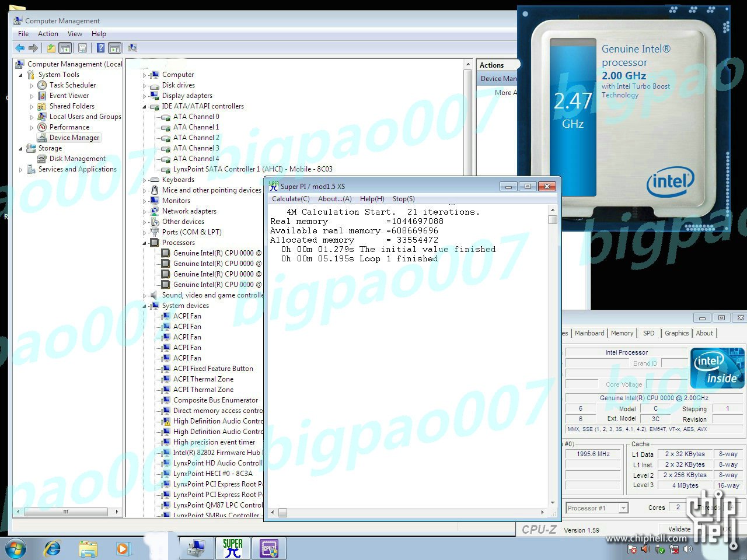Open Help menu in Computer Management

[x=99, y=34]
